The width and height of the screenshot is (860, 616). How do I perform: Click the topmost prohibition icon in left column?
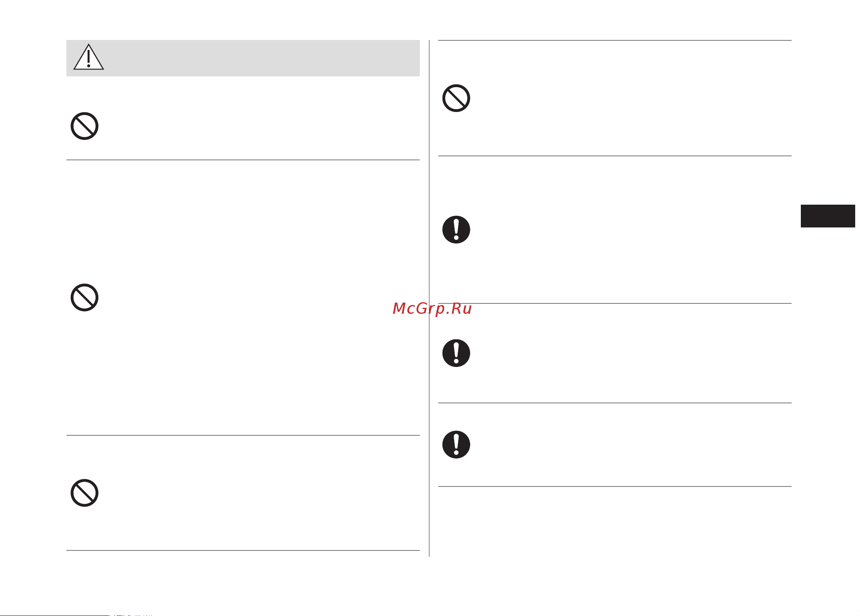point(85,126)
